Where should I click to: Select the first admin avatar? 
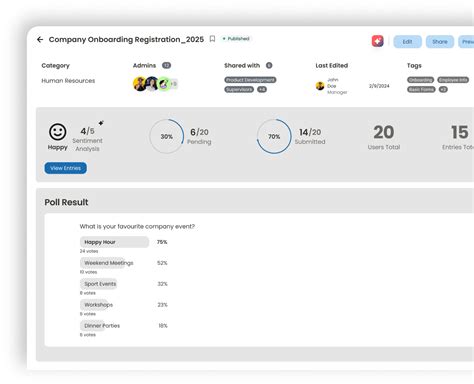click(139, 84)
